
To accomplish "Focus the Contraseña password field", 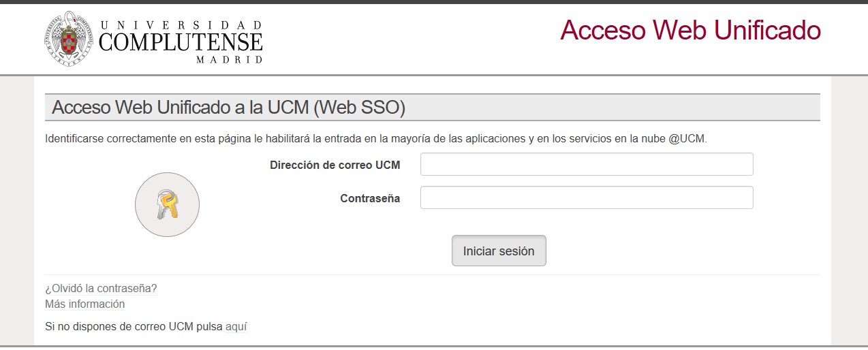I will tap(587, 197).
